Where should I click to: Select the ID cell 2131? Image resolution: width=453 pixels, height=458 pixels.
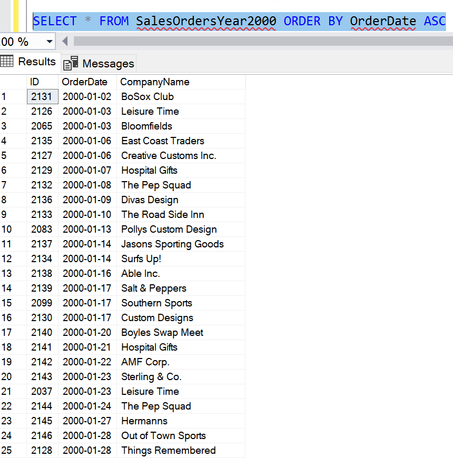[43, 97]
